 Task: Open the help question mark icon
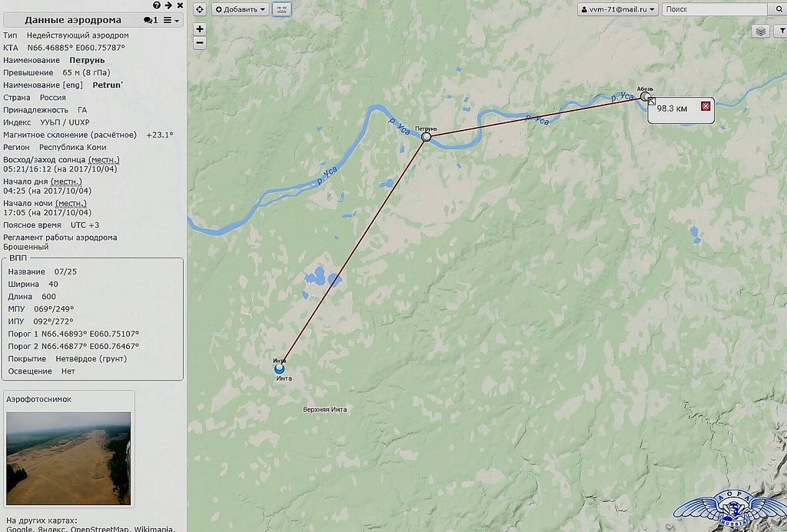click(x=157, y=5)
